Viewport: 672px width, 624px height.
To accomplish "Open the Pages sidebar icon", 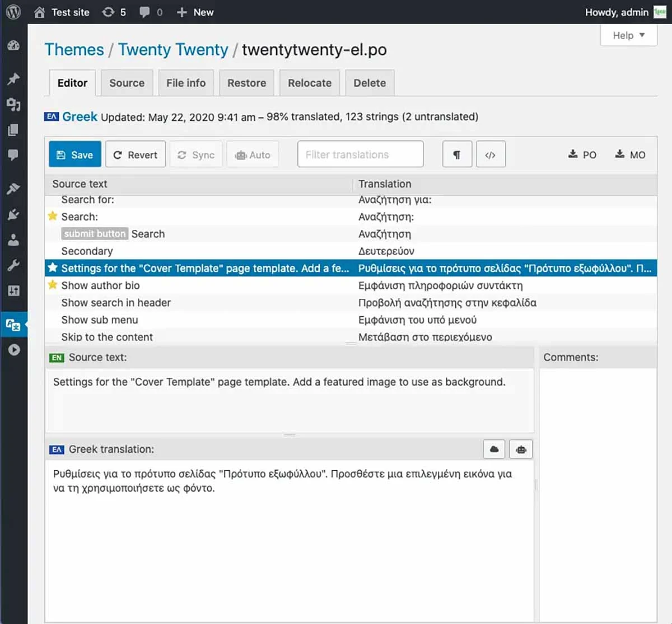I will click(13, 130).
